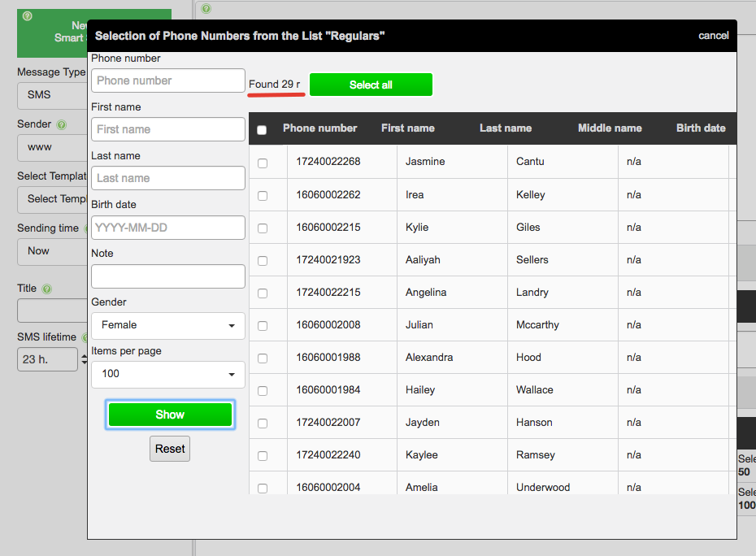Click phone number 17240022007
The height and width of the screenshot is (556, 756).
coord(328,423)
